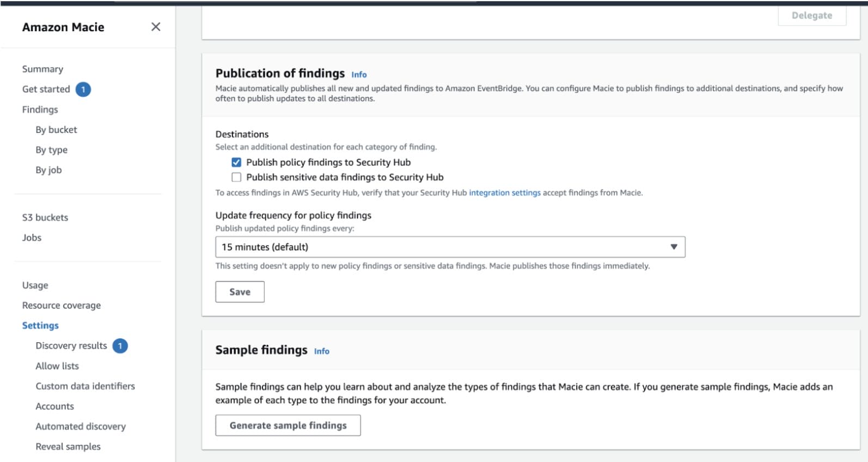Click Save in Publication of findings
The width and height of the screenshot is (868, 462).
coord(240,292)
